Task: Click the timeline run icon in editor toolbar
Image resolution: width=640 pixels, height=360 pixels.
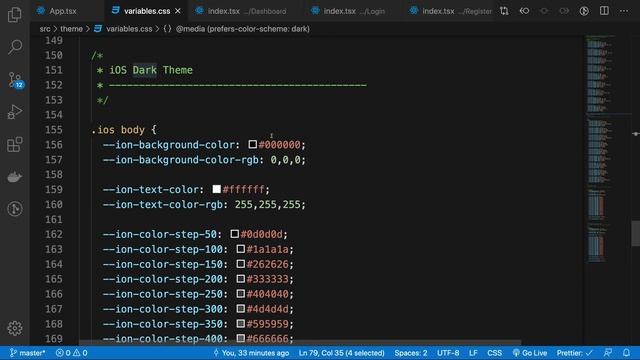Action: click(x=584, y=11)
